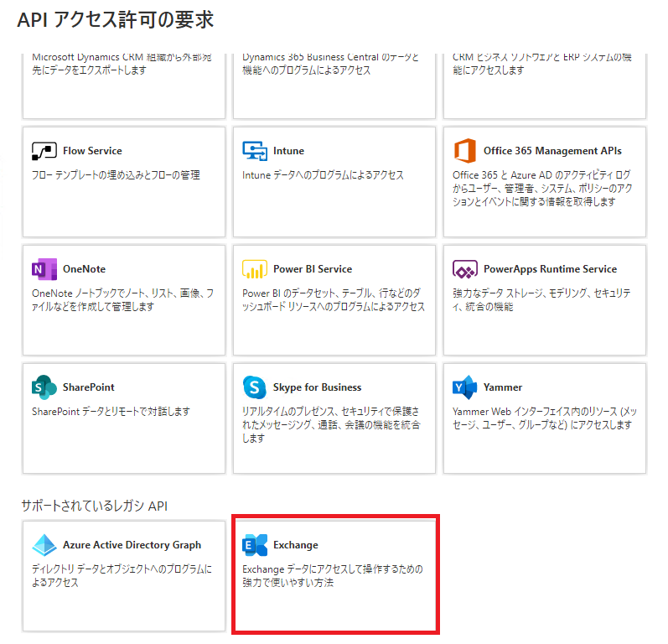Image resolution: width=668 pixels, height=644 pixels.
Task: Click 'Intune データへのプログラムによるアクセス' text
Action: [x=323, y=175]
